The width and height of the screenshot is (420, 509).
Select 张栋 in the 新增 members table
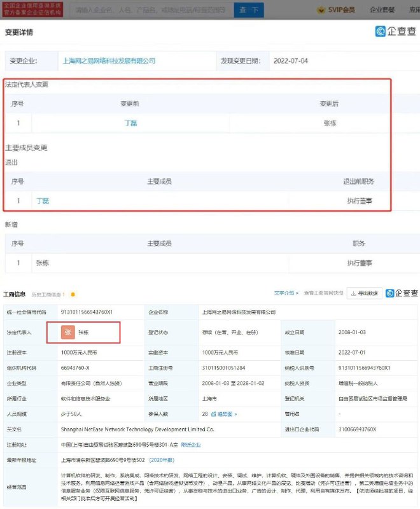[x=43, y=263]
